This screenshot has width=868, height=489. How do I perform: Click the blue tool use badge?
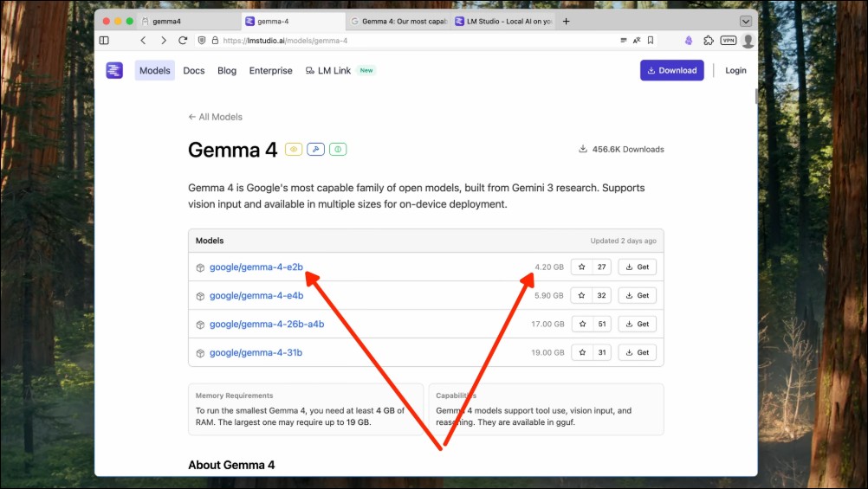315,150
